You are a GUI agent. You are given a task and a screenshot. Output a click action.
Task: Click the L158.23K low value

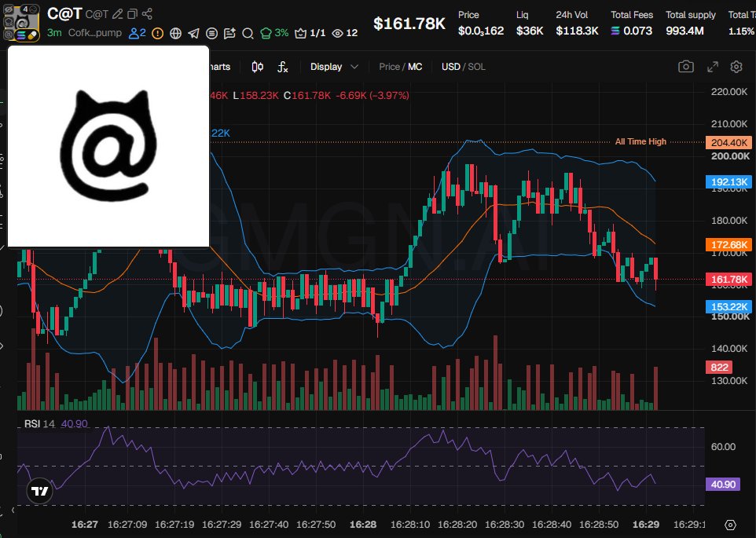tap(255, 95)
